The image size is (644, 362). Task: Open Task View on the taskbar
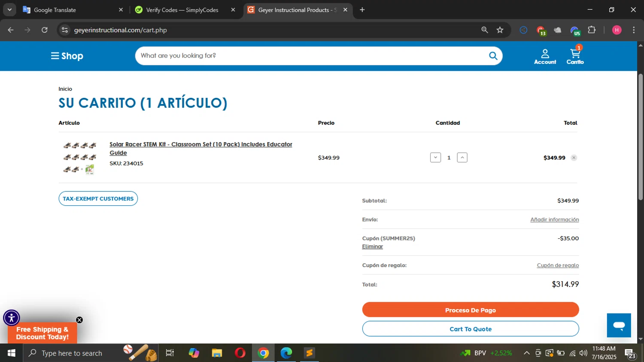click(170, 353)
